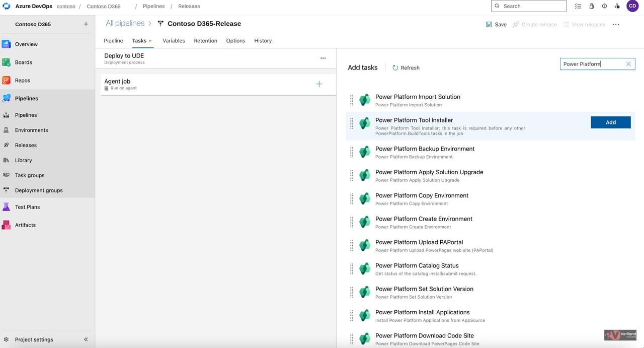Click View releases button

click(x=584, y=24)
